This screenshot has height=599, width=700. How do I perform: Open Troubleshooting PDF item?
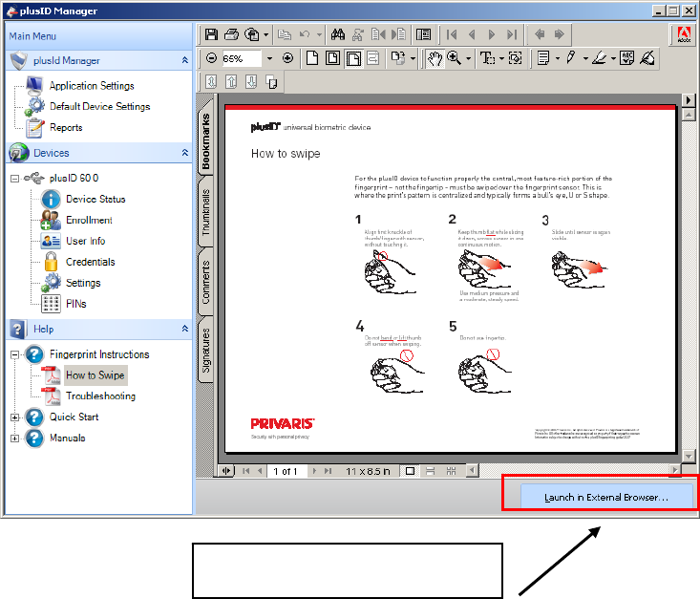(x=100, y=396)
